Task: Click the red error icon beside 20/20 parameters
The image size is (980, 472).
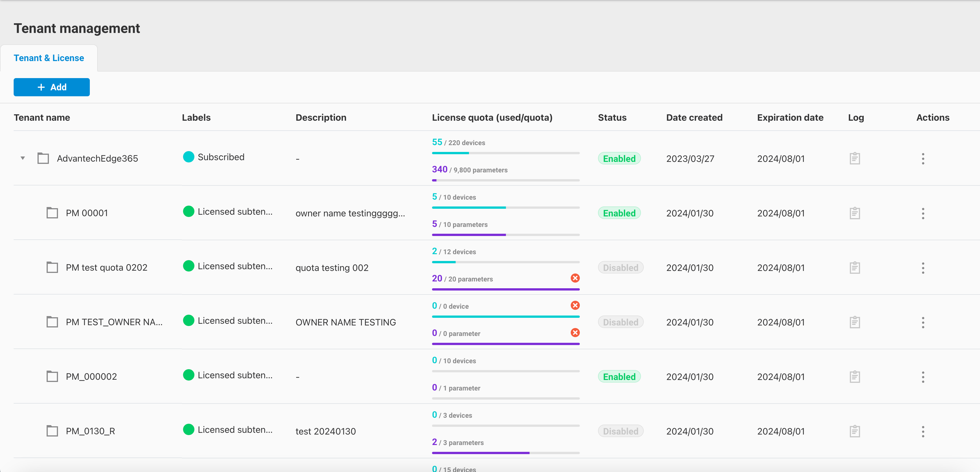Action: click(x=575, y=278)
